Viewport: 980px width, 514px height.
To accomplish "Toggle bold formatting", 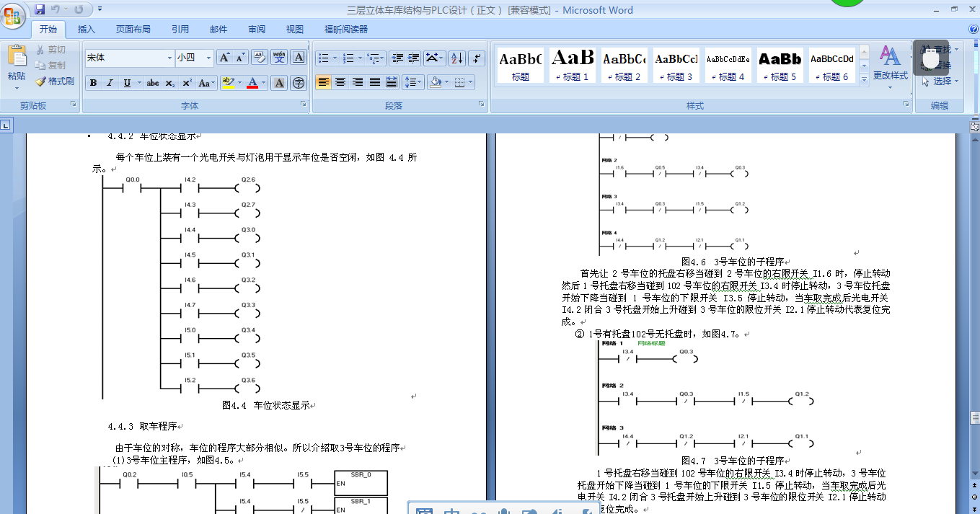I will point(93,83).
